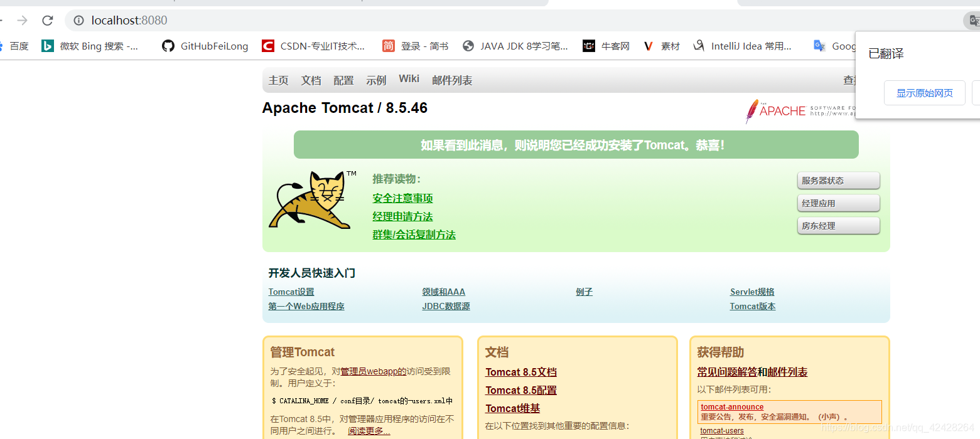The height and width of the screenshot is (439, 980).
Task: Click the 经理应用 button
Action: click(x=838, y=203)
